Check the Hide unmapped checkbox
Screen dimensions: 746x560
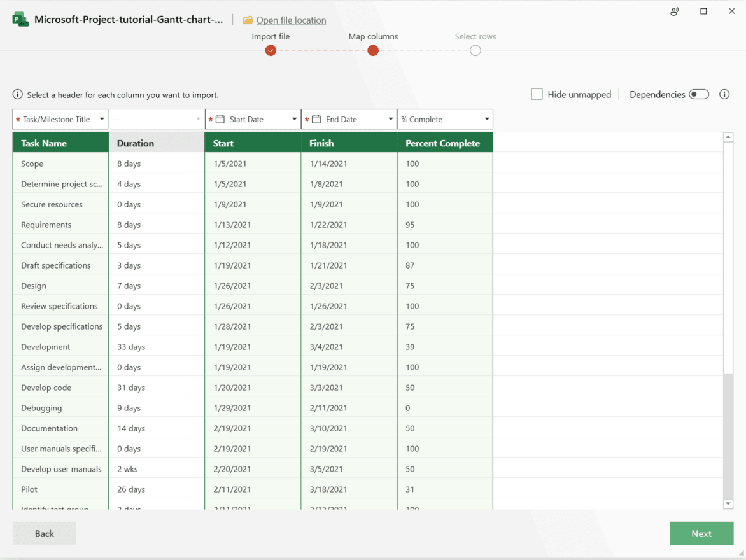(x=537, y=94)
